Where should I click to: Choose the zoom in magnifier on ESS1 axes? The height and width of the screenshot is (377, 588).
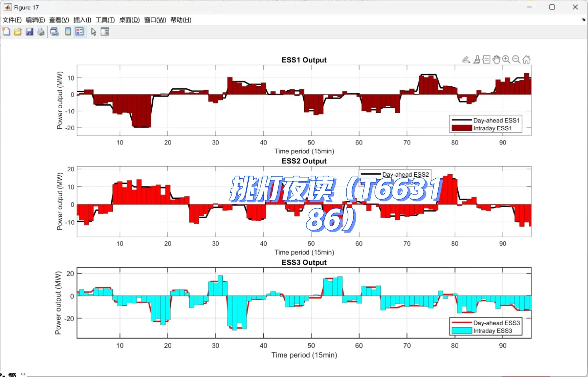(x=506, y=59)
